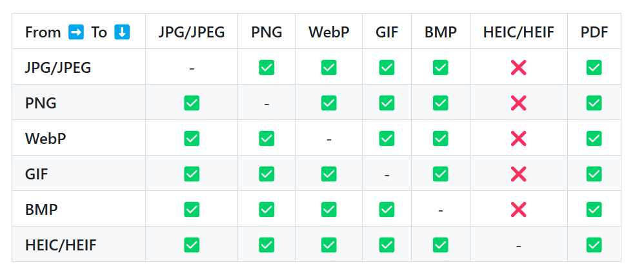Click green check for PNG to JPG/JPEG
The width and height of the screenshot is (644, 273).
(192, 103)
